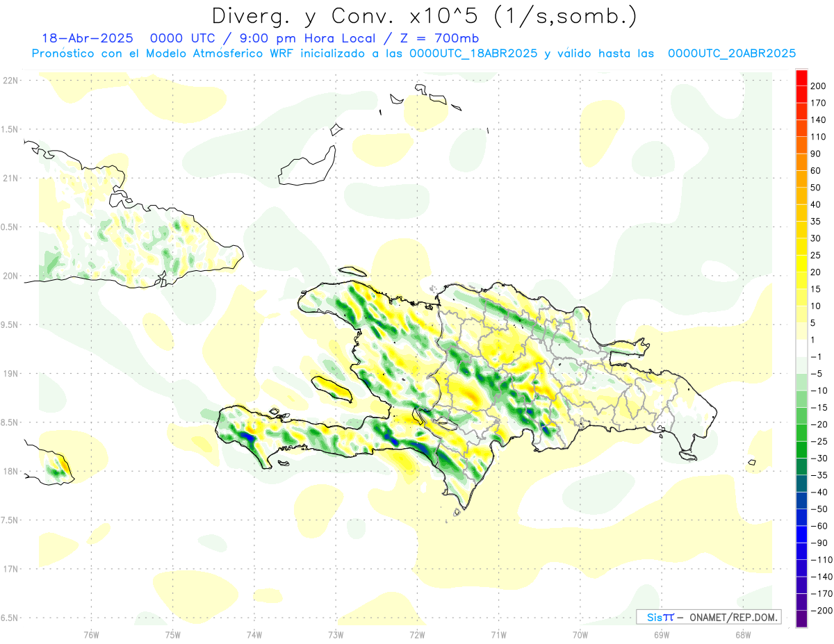Click the '8.5N' latitude axis label
Viewport: 834px width, 644px height.
point(10,422)
